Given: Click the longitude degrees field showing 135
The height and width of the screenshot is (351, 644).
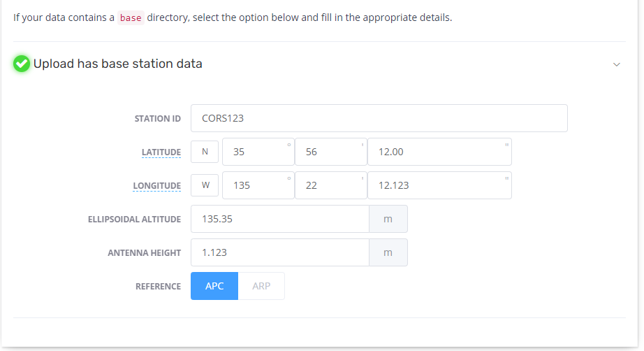Looking at the screenshot, I should click(x=258, y=185).
